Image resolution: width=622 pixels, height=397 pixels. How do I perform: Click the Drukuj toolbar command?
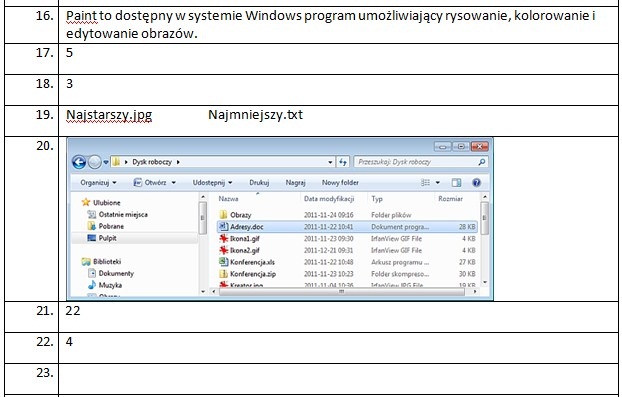tap(259, 182)
